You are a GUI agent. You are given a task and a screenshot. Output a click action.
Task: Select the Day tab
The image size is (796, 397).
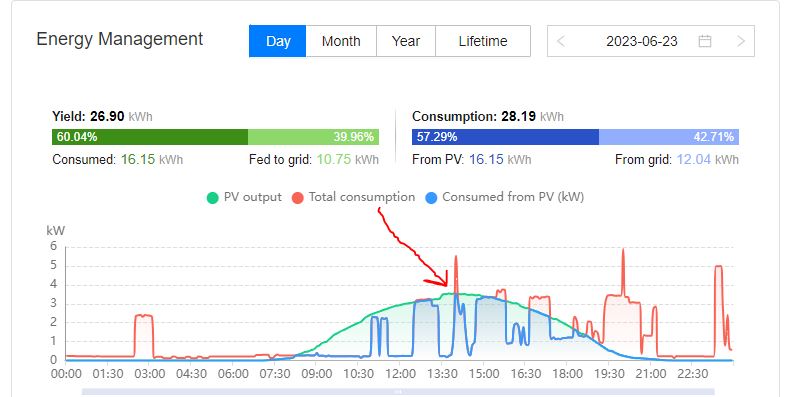coord(278,41)
